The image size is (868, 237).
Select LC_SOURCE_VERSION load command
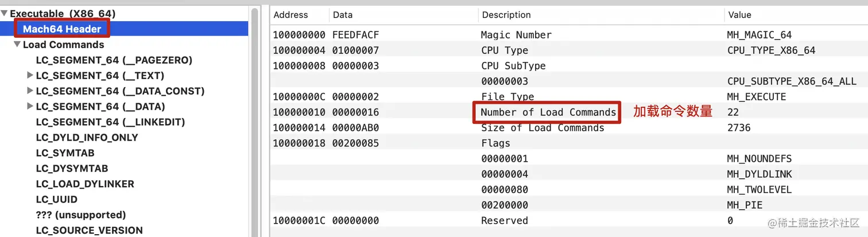click(89, 230)
